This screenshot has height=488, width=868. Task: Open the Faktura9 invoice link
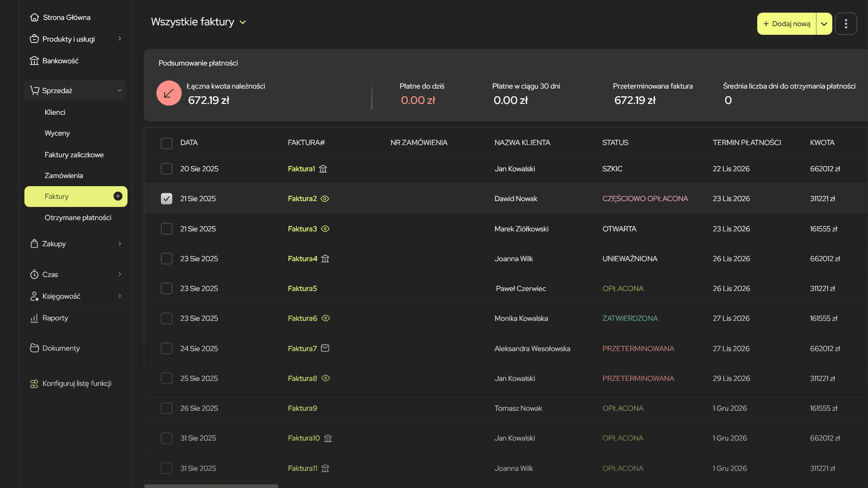[x=302, y=408]
